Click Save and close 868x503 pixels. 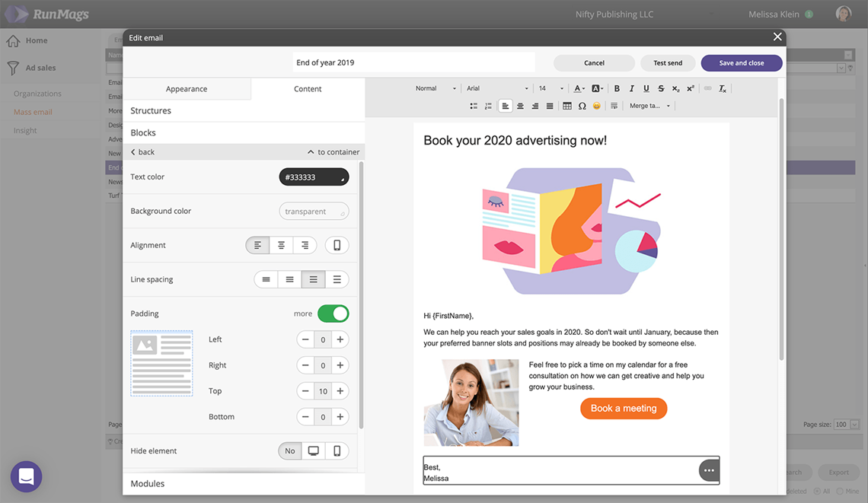point(742,63)
